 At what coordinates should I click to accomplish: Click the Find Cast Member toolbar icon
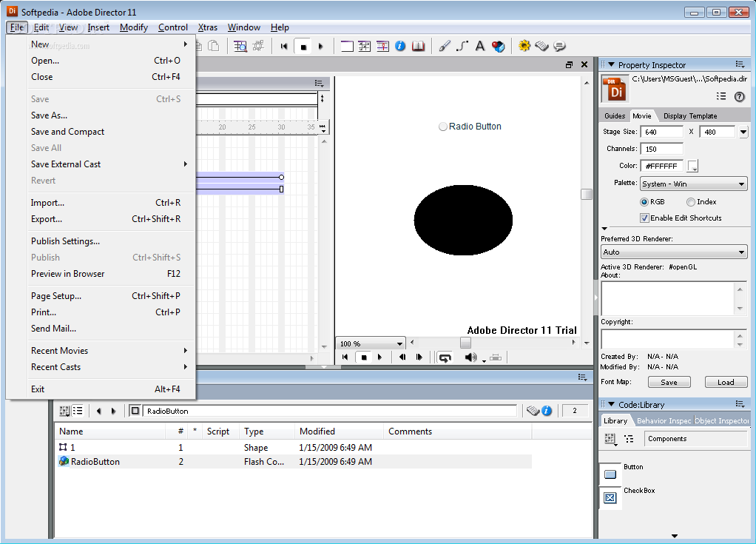(240, 47)
